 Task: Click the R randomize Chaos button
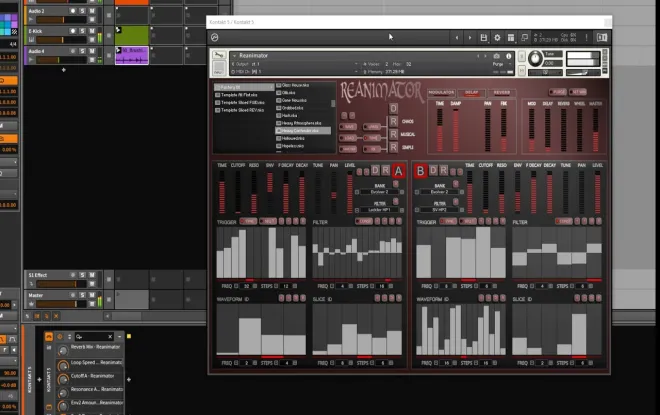(x=393, y=122)
